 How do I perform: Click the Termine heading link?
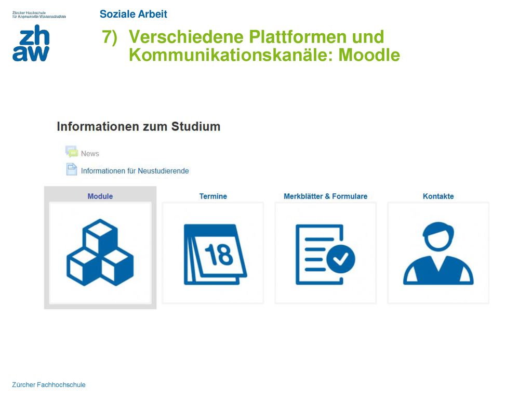click(x=213, y=196)
